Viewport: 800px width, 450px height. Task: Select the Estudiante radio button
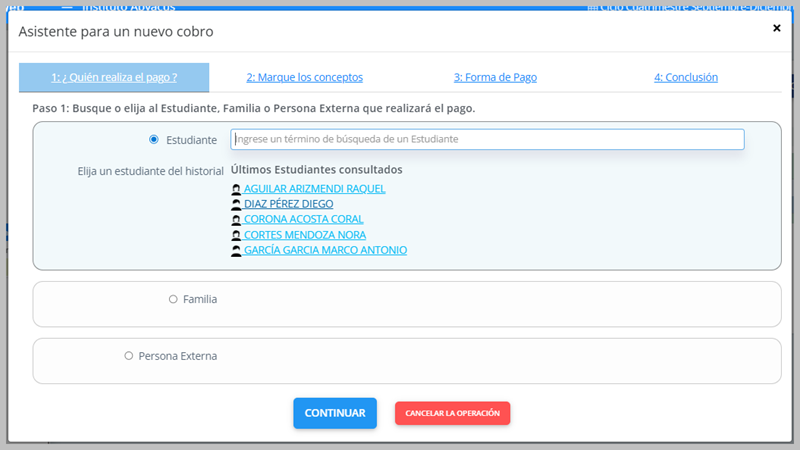pos(154,139)
